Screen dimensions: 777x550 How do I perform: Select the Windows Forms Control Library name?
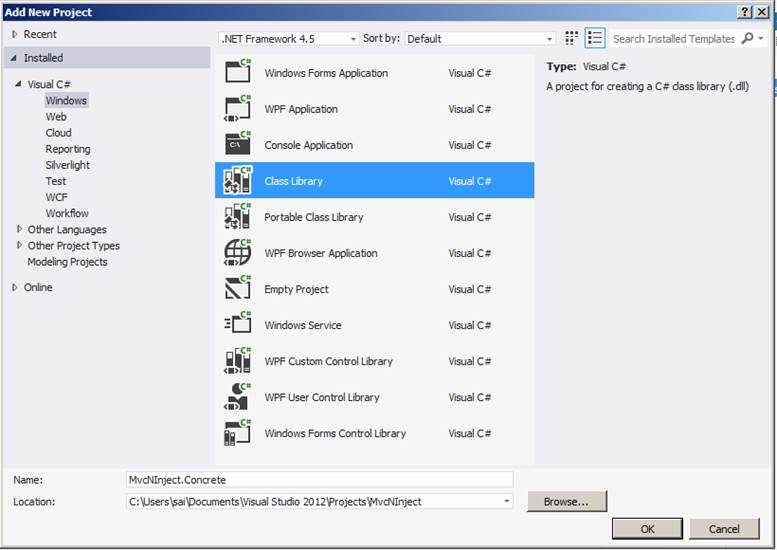coord(335,434)
